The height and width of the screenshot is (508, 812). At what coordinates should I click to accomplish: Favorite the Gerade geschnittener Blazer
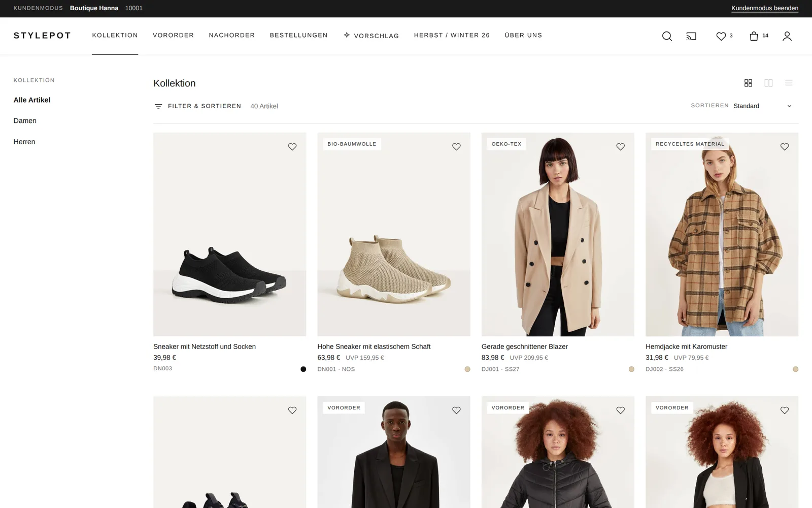click(x=620, y=147)
